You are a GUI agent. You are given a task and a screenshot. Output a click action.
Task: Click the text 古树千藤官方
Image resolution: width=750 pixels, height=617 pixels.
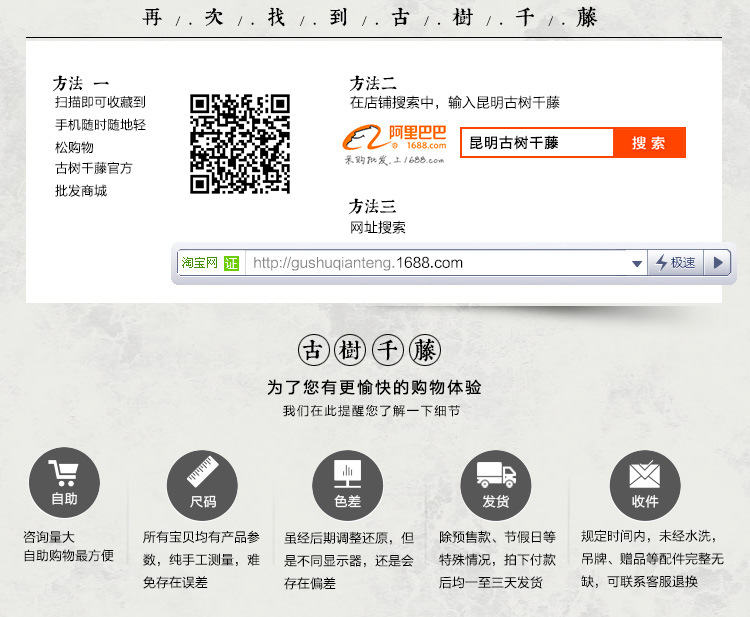pos(94,168)
